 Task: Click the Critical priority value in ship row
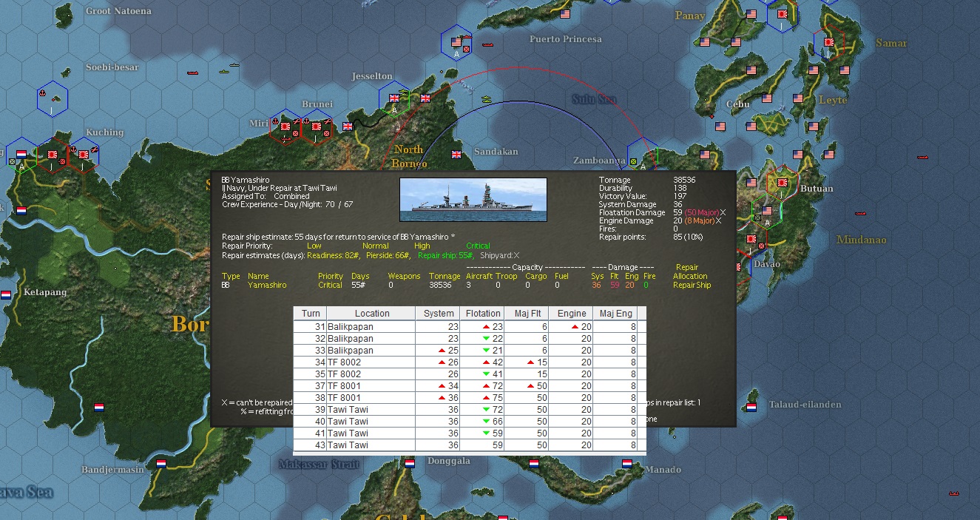click(x=330, y=285)
